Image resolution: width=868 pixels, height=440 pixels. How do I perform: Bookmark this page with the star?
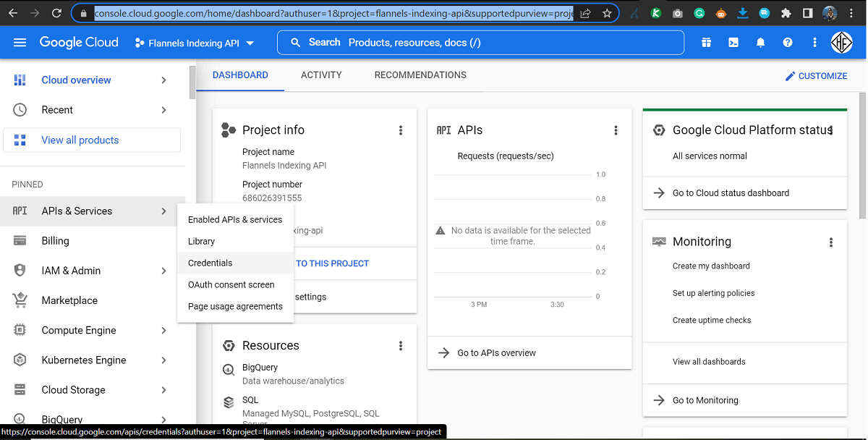(607, 13)
